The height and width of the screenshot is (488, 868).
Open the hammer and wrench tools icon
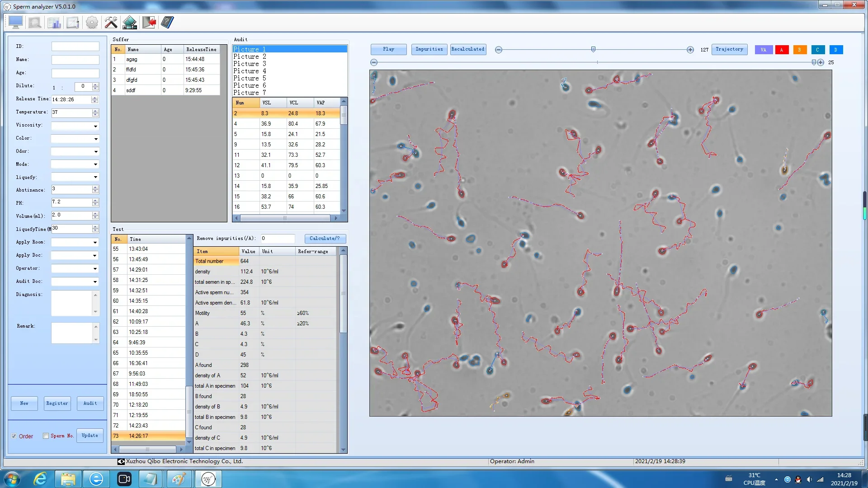coord(111,22)
